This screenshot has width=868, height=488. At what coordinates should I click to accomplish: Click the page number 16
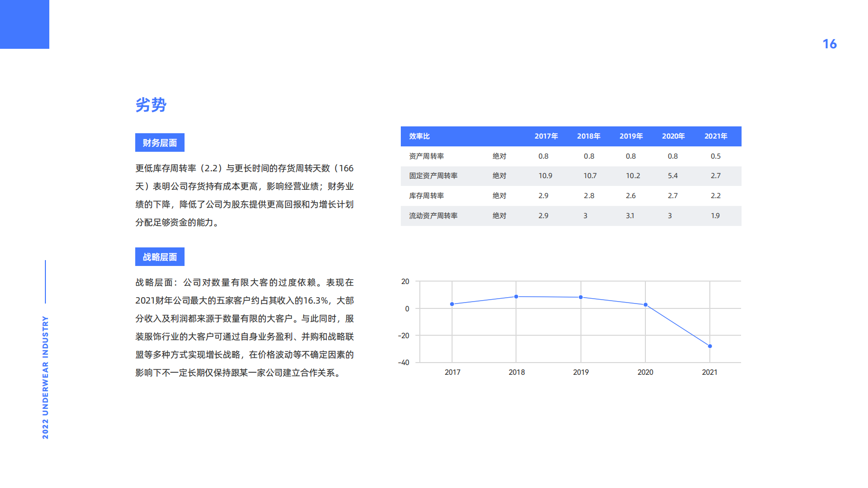pos(829,44)
